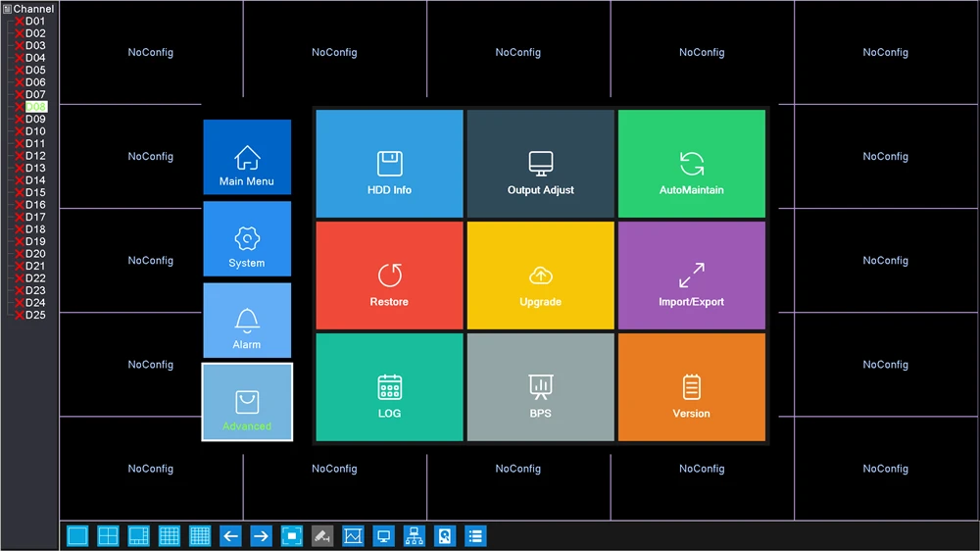
Task: Select channel D17 in the tree
Action: pyautogui.click(x=35, y=217)
